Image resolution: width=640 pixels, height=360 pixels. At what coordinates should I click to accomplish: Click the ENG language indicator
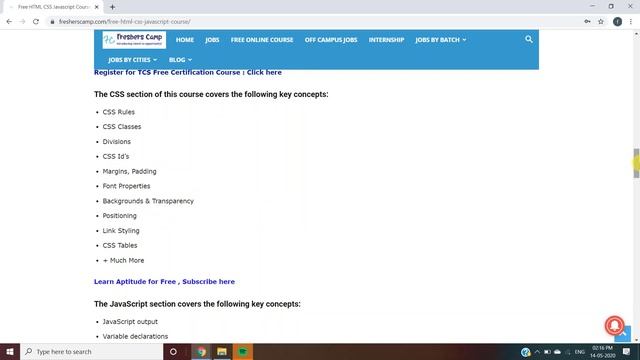coord(580,352)
